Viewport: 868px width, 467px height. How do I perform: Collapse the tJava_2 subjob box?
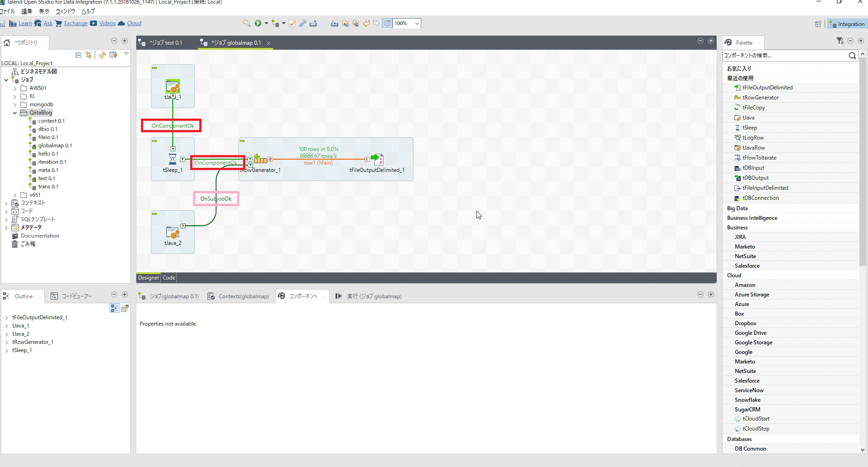point(155,214)
